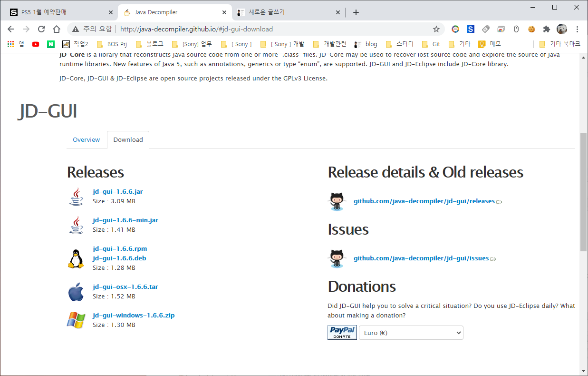Click the page vertical scrollbar thumb
This screenshot has height=376, width=588.
pos(584,192)
